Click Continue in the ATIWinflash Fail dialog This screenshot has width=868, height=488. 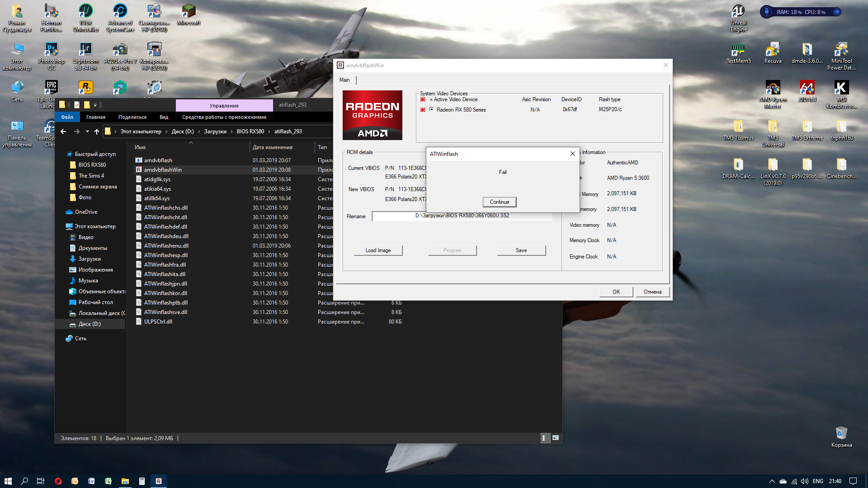click(x=499, y=202)
